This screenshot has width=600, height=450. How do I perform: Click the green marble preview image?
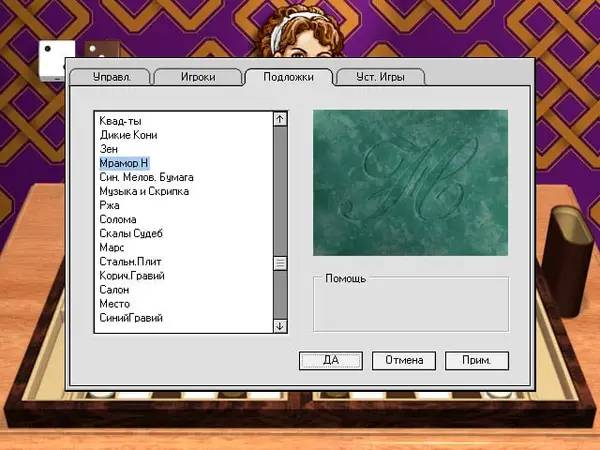click(x=410, y=182)
